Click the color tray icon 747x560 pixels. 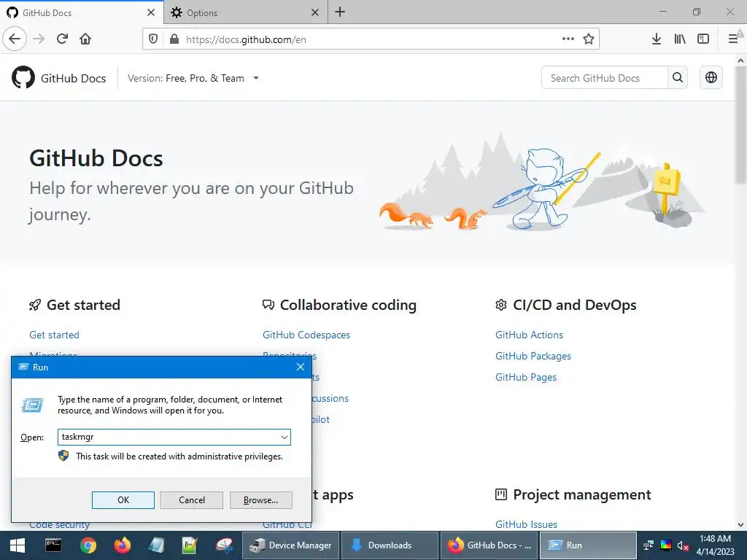[665, 545]
